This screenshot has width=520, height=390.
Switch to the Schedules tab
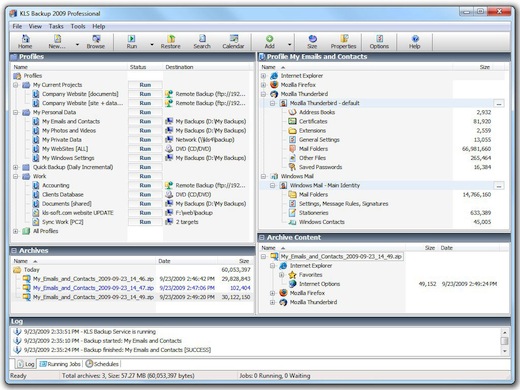[x=102, y=364]
